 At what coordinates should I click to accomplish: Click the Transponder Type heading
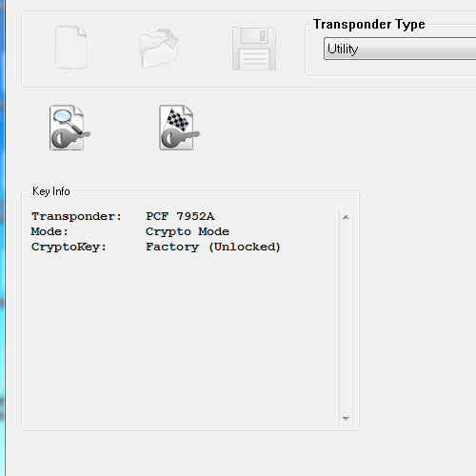369,25
